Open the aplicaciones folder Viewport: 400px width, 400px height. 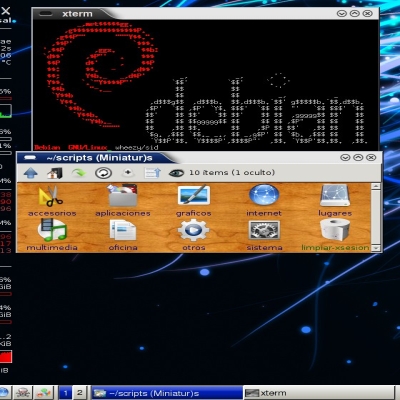123,201
